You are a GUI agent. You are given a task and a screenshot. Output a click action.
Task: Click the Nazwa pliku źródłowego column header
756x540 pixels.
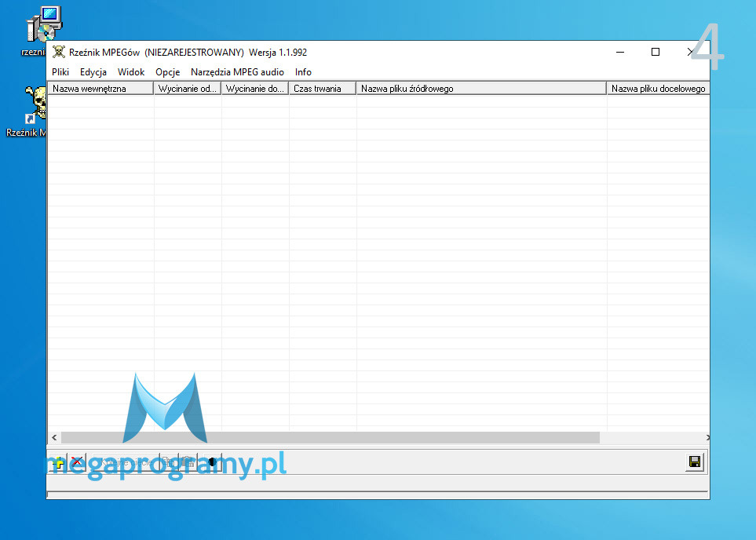(481, 88)
